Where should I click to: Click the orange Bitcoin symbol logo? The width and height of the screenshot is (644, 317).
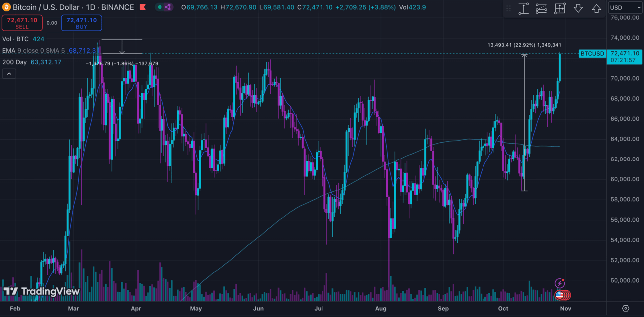tap(6, 7)
